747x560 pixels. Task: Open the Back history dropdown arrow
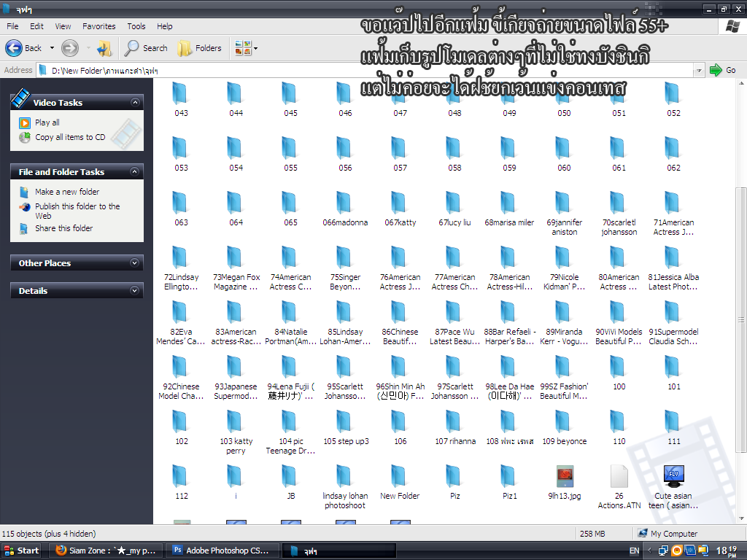point(52,48)
